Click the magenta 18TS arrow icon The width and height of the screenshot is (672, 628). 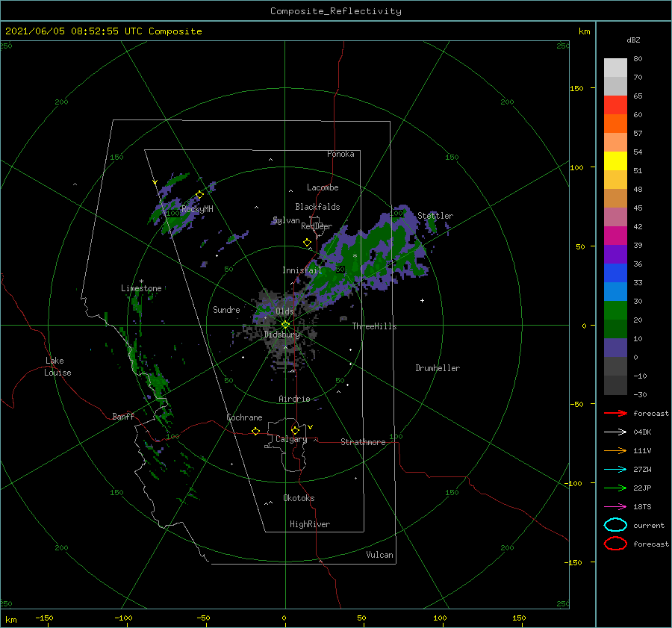pos(615,507)
